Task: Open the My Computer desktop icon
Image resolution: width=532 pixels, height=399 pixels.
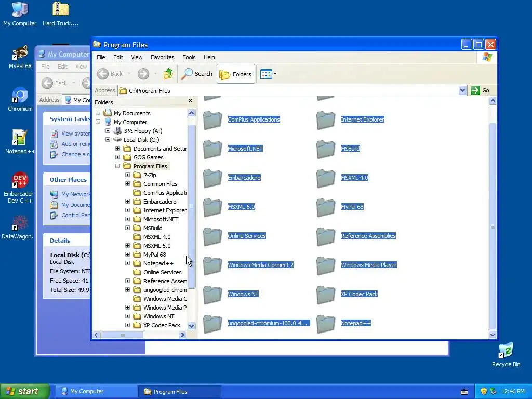Action: (20, 14)
